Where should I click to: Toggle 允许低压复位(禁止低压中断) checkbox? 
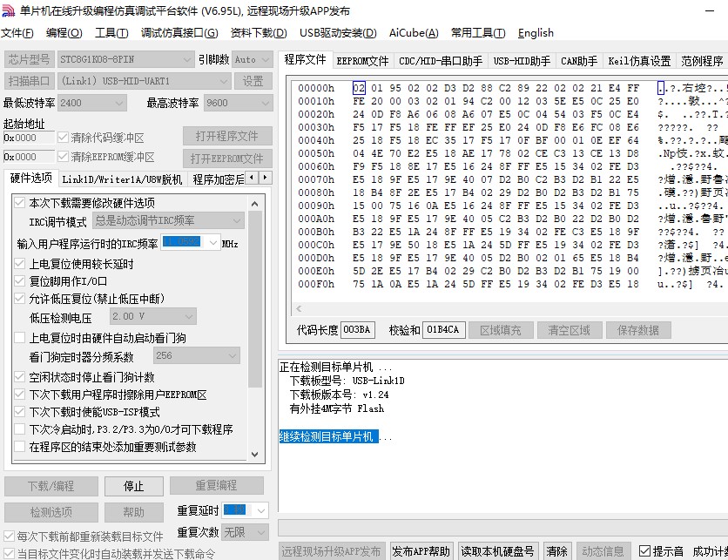click(x=19, y=299)
